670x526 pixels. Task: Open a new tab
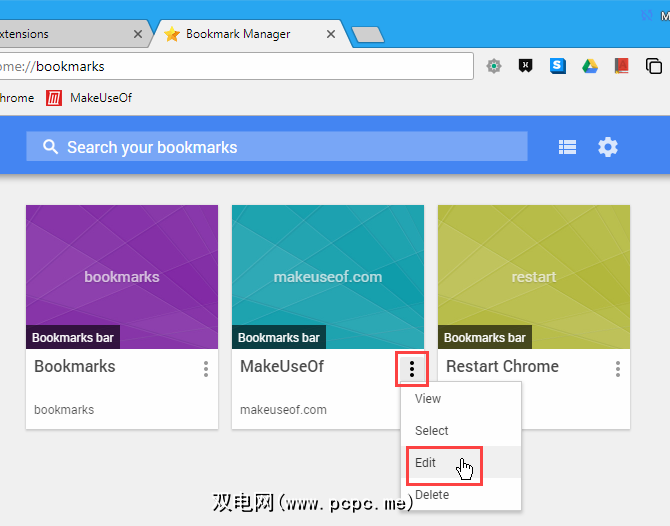(x=368, y=35)
